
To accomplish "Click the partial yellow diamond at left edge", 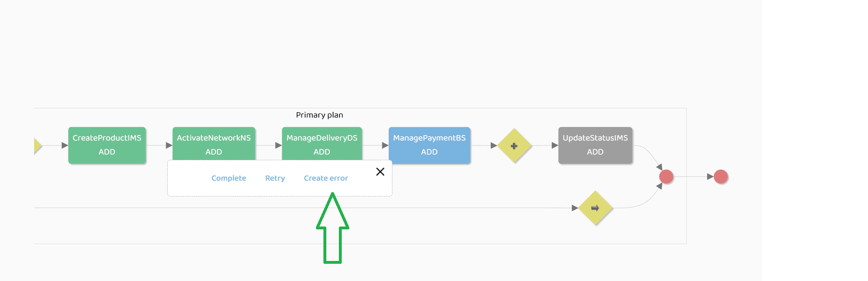I will point(37,146).
